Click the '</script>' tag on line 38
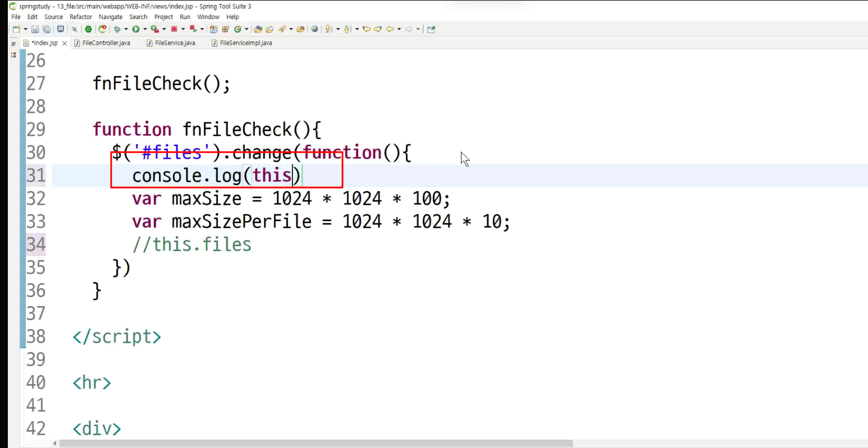Screen dimensions: 868x448 pos(117,337)
